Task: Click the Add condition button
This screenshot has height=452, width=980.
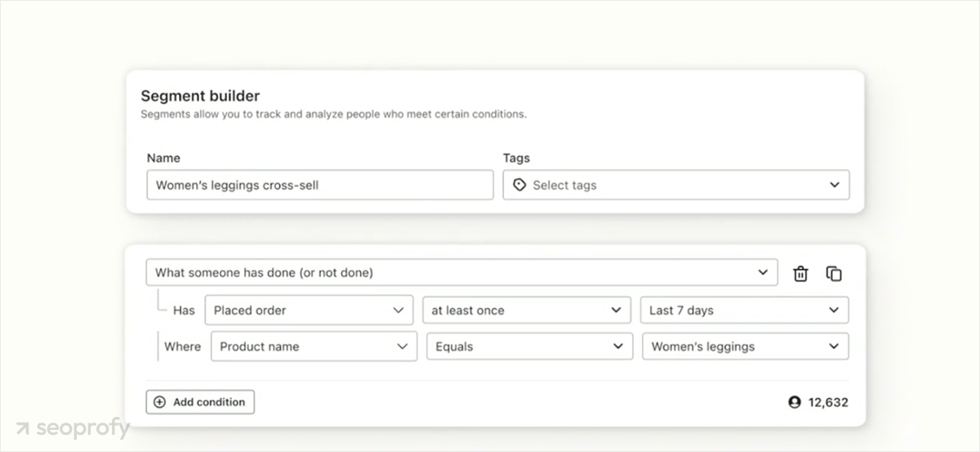Action: (x=200, y=402)
